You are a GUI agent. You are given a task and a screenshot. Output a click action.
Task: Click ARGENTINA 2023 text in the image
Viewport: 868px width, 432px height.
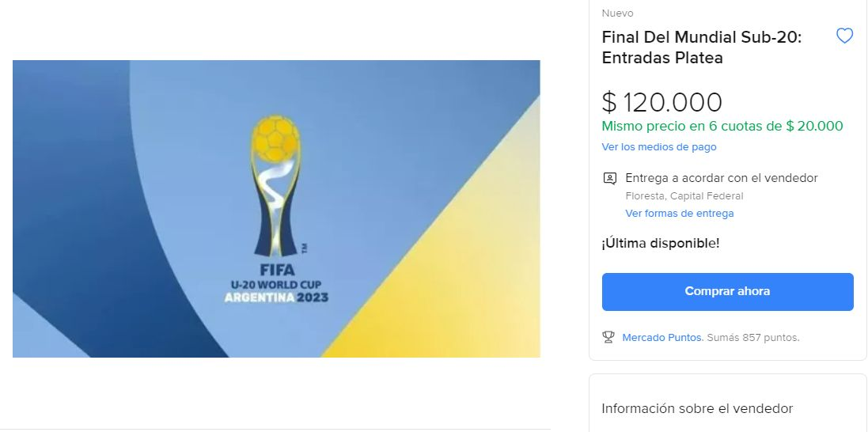coord(276,298)
